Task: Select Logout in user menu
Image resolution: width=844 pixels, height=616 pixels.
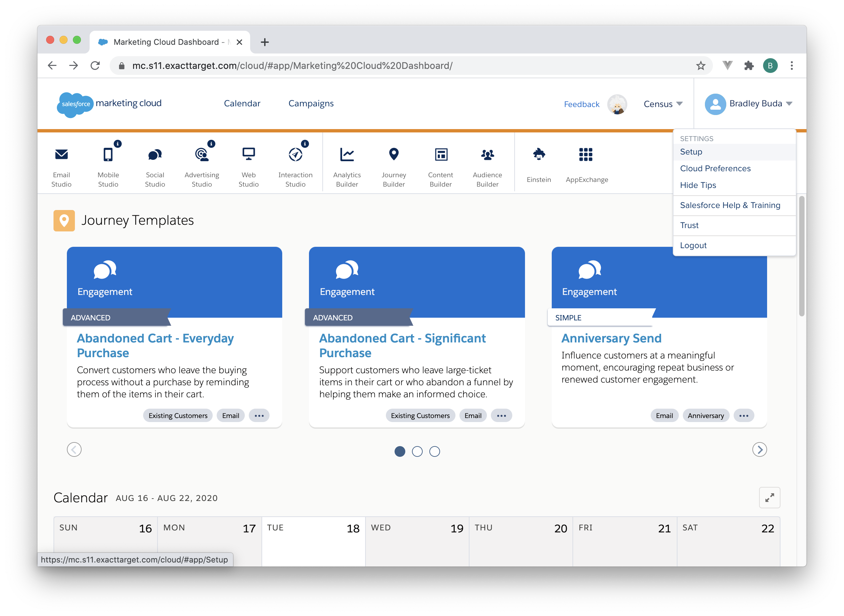Action: (693, 245)
